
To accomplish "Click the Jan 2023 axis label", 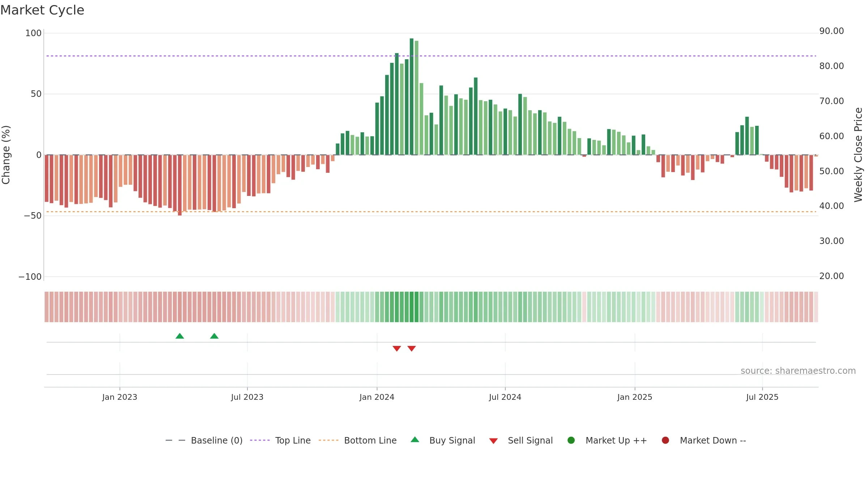I will [x=120, y=397].
